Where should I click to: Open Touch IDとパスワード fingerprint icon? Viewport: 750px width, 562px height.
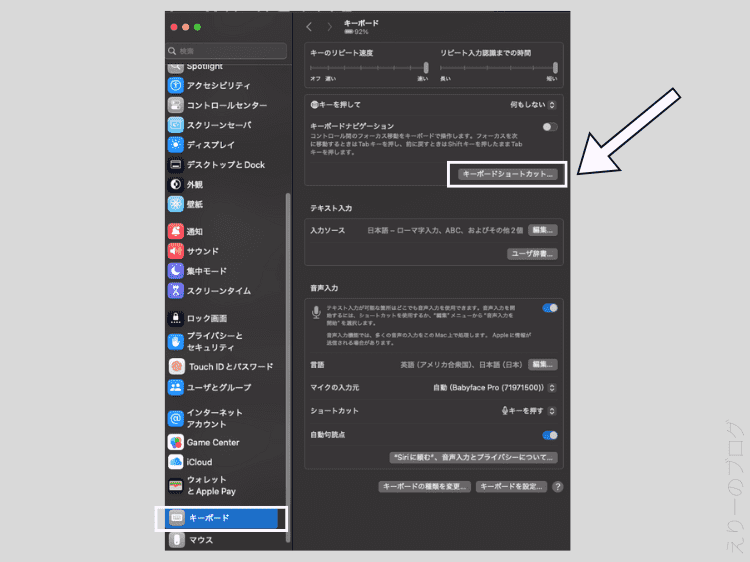click(176, 367)
